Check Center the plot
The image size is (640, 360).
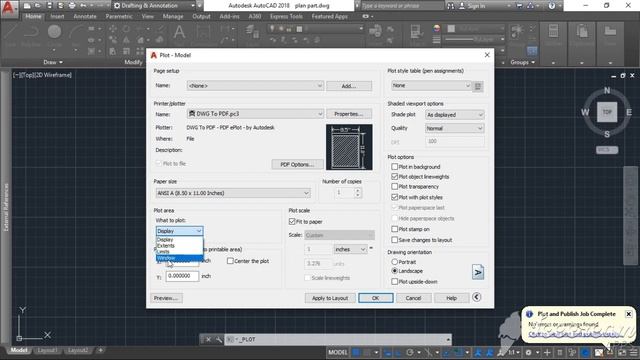coord(230,260)
